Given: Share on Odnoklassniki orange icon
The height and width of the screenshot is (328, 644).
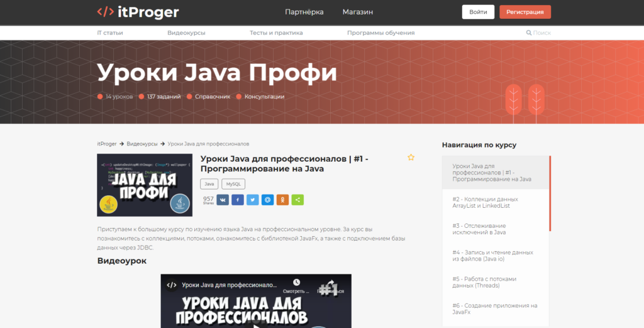Looking at the screenshot, I should click(x=283, y=200).
